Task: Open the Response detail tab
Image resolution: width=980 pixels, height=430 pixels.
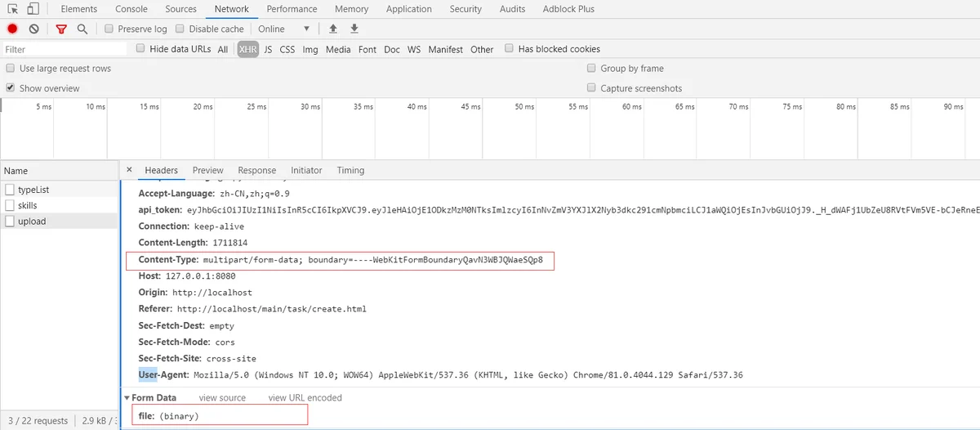Action: (x=257, y=170)
